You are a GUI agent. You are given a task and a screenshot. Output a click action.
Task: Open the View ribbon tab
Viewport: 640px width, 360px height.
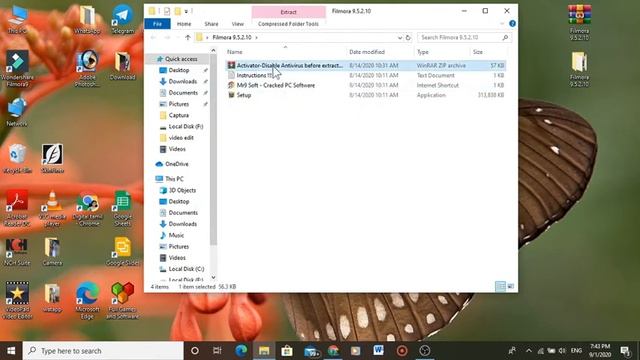pos(238,24)
